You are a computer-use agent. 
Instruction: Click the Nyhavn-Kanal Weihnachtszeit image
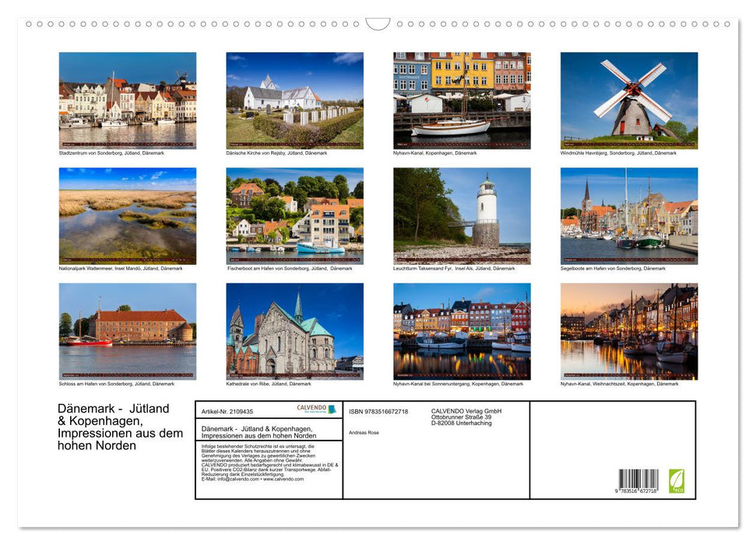pyautogui.click(x=628, y=330)
